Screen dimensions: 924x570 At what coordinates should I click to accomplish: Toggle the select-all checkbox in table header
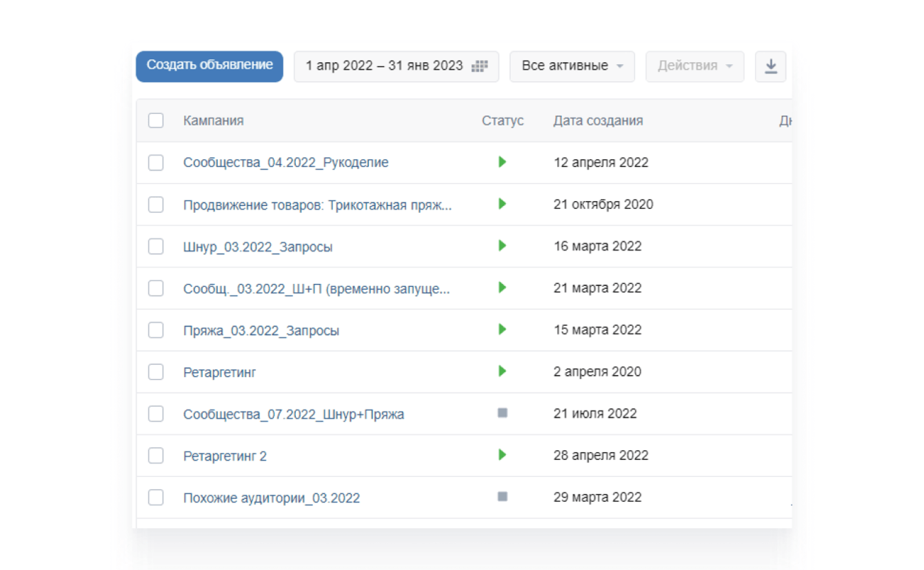click(156, 121)
